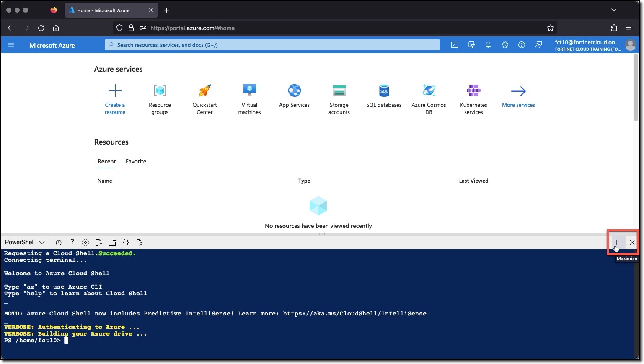Open Azure Cosmos DB service
The width and height of the screenshot is (644, 364).
429,99
